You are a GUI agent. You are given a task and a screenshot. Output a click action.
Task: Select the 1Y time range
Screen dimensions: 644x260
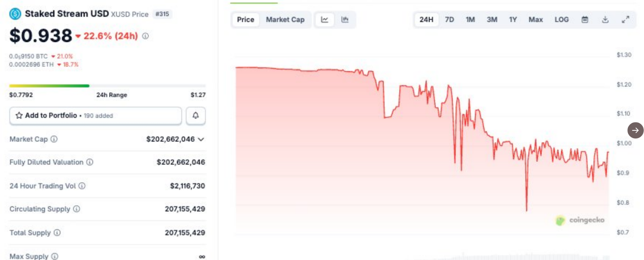point(513,20)
